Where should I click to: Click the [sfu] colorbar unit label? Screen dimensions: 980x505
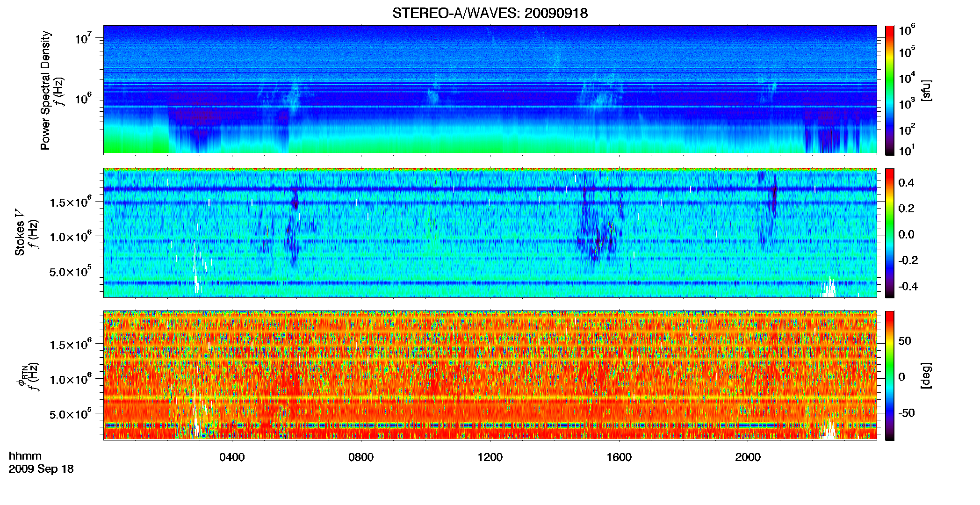tap(926, 90)
